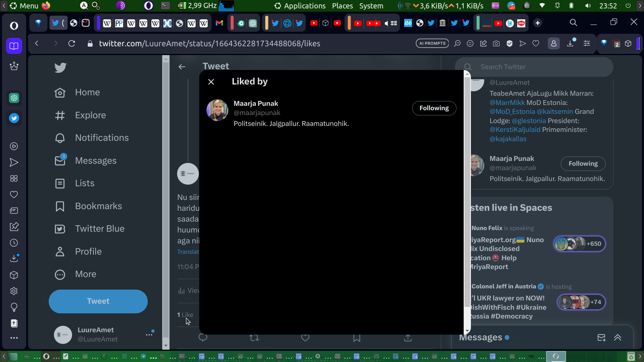Screen dimensions: 644x362
Task: Expand the Messages drawer
Action: coord(617,337)
